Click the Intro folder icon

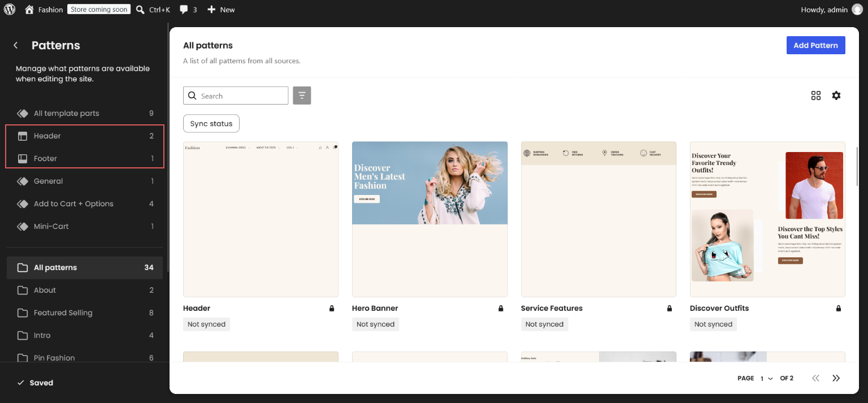[23, 335]
